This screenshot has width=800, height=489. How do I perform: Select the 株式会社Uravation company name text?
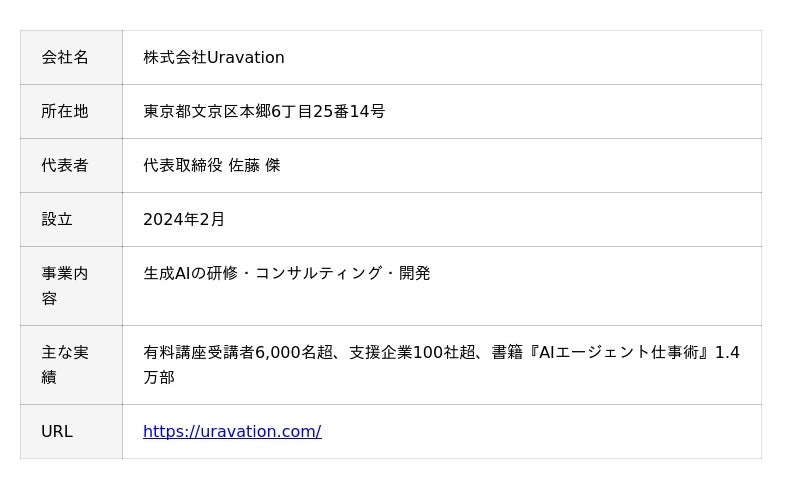click(x=214, y=58)
